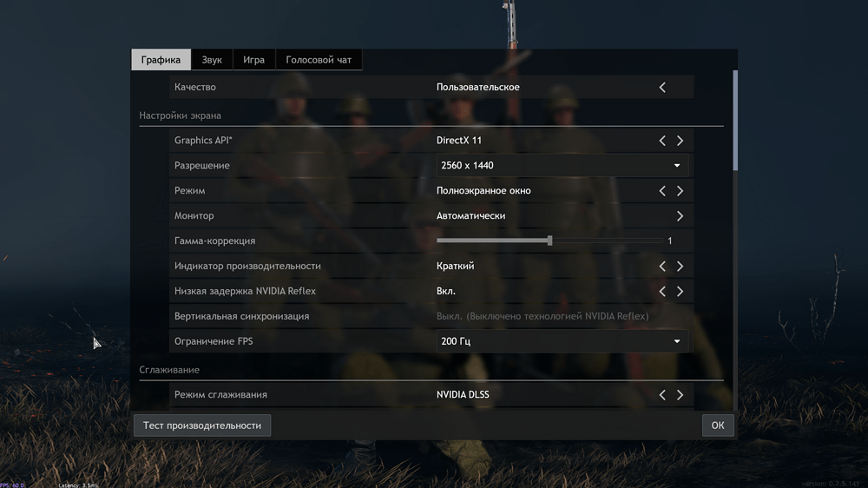This screenshot has width=868, height=488.
Task: Click right arrow for Индикатор производительности
Action: point(680,267)
